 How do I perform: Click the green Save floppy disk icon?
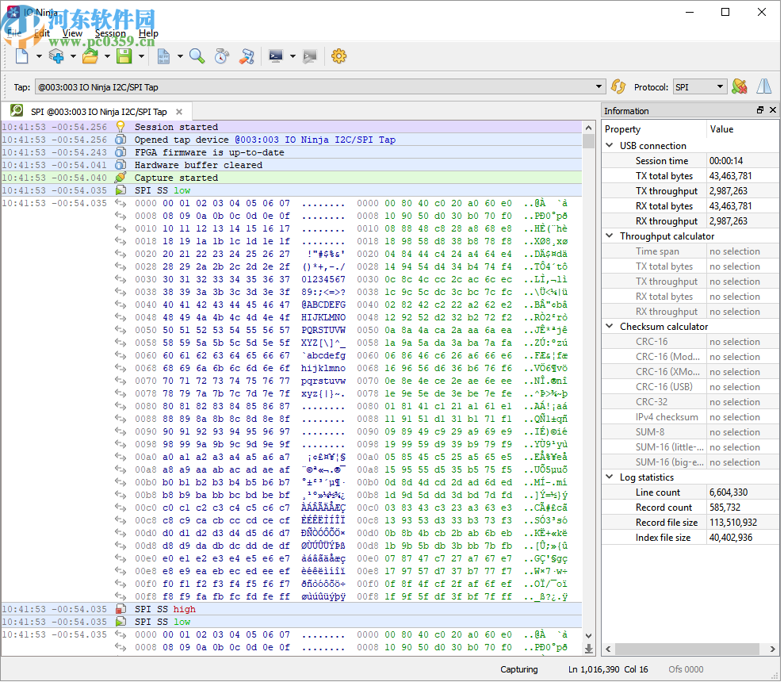124,56
